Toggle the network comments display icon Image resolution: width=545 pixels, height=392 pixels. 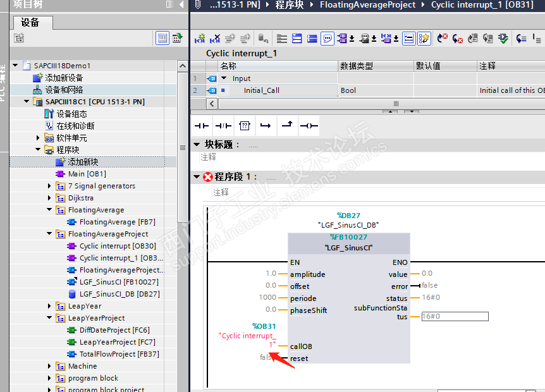(x=409, y=38)
